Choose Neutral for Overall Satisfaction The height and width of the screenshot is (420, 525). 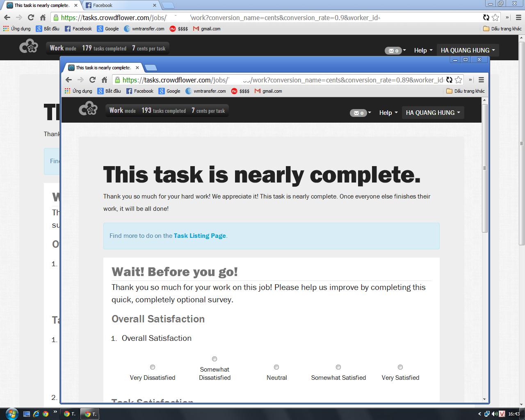[276, 367]
